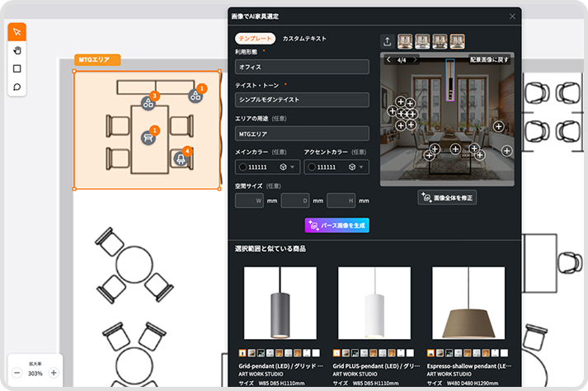The width and height of the screenshot is (588, 391).
Task: Activate the hand pan tool
Action: [17, 50]
